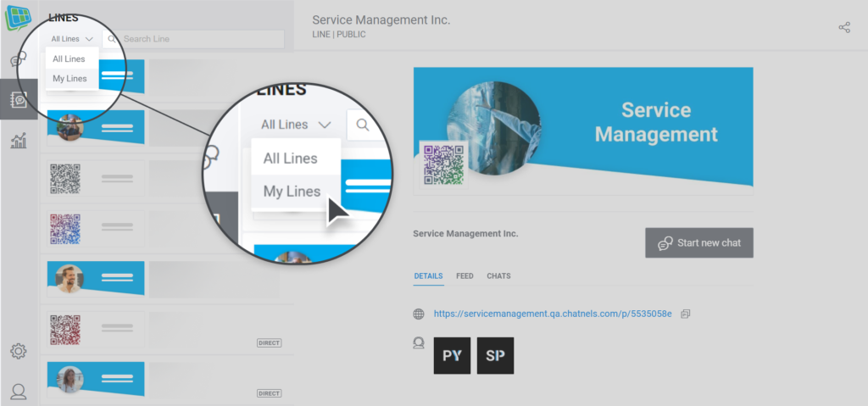Copy the line URL with copy icon
868x406 pixels.
[685, 314]
